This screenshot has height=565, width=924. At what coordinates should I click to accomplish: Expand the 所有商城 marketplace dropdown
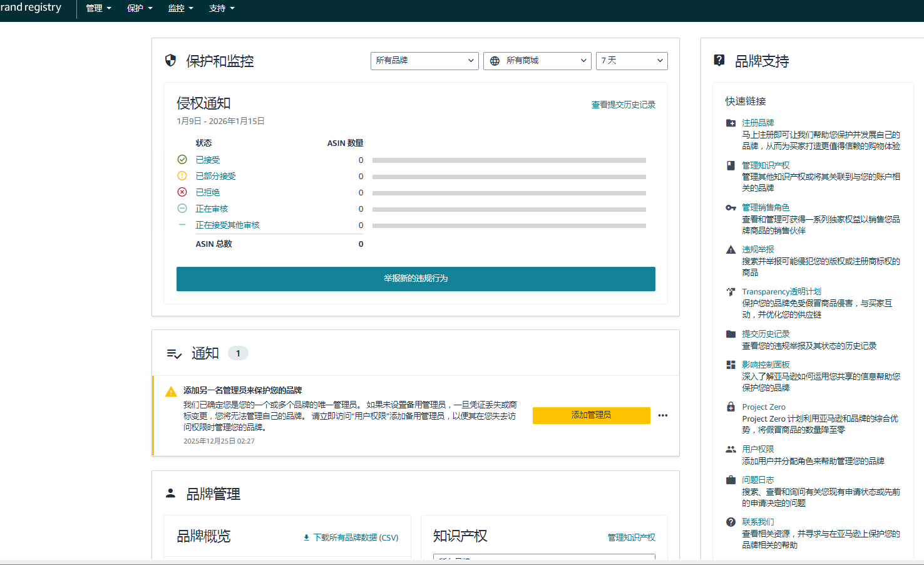537,61
